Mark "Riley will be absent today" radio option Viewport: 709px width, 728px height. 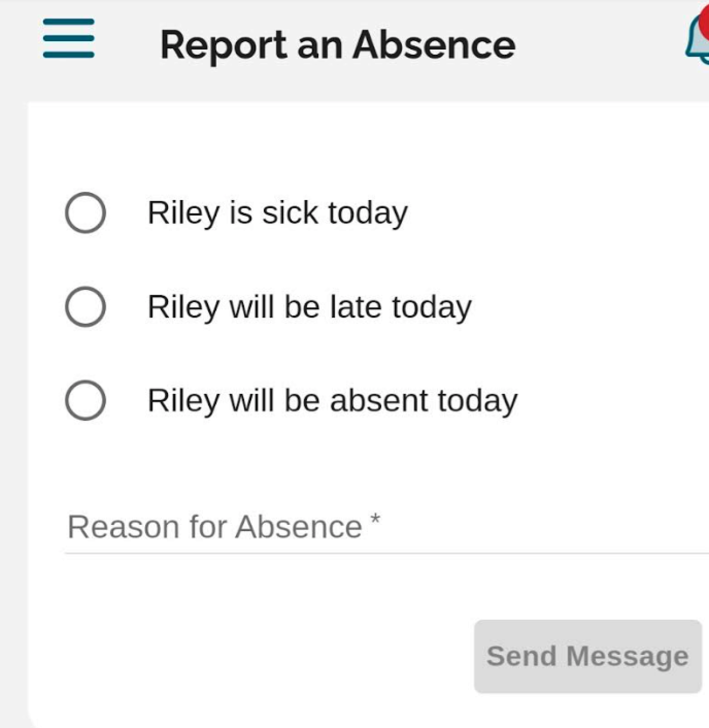pos(85,400)
